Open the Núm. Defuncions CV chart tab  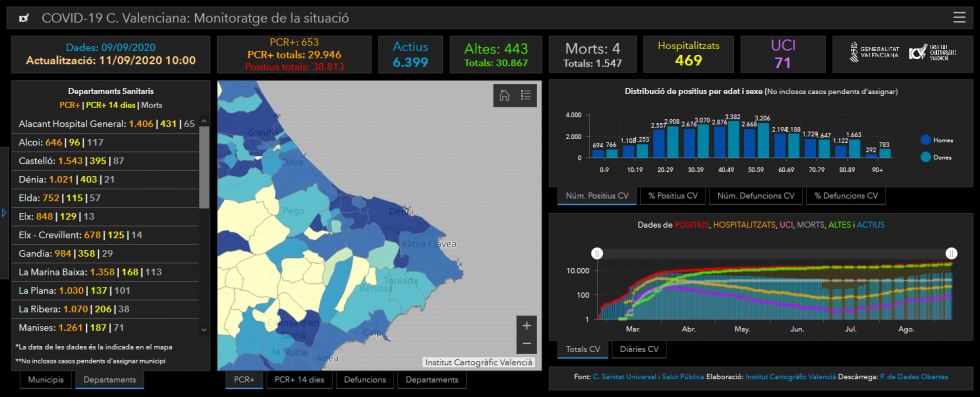tap(755, 196)
